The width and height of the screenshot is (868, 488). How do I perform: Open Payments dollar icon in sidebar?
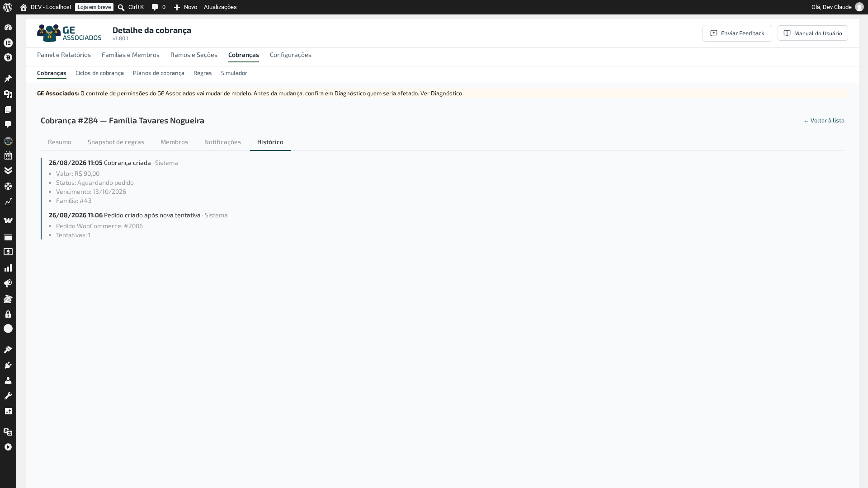8,252
